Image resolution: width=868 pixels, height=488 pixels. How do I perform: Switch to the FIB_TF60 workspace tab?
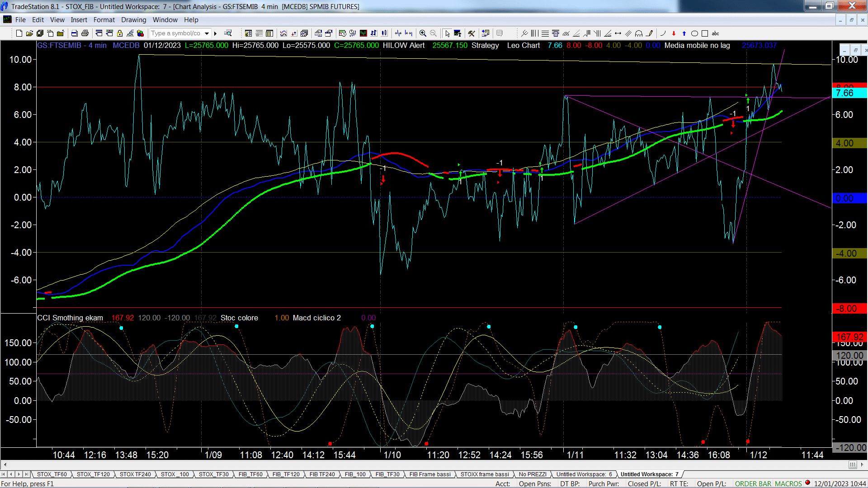(250, 474)
